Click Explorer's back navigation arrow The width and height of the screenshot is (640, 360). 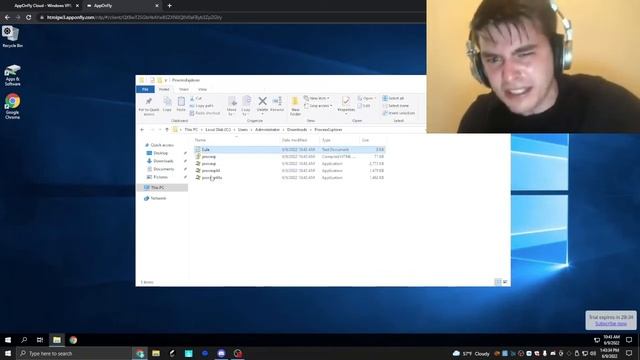(142, 130)
